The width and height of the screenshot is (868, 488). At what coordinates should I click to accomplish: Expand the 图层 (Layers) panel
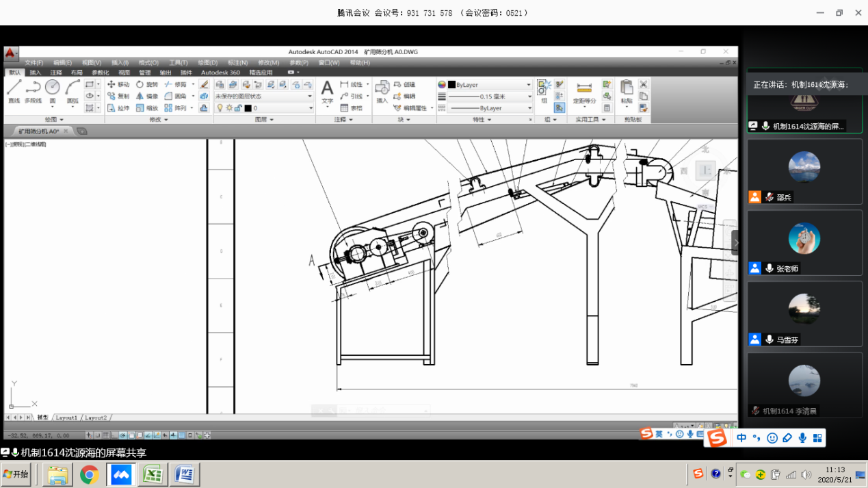tap(264, 120)
